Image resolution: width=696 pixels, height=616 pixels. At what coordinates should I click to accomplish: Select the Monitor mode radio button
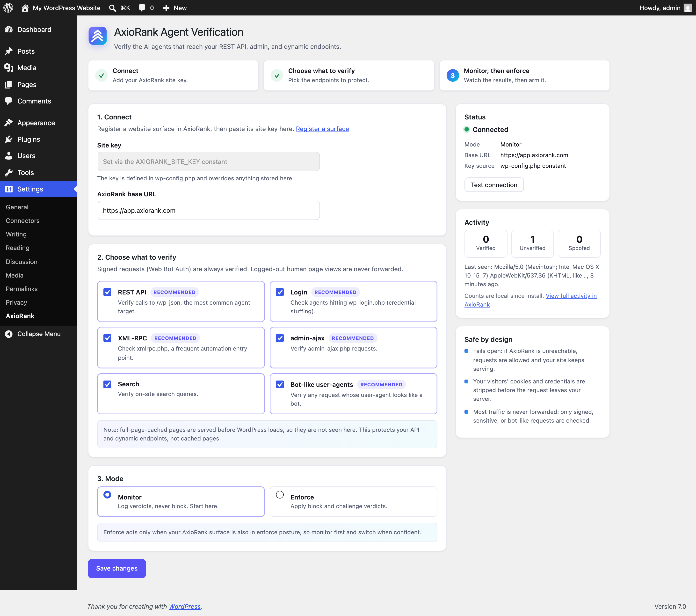coord(107,495)
